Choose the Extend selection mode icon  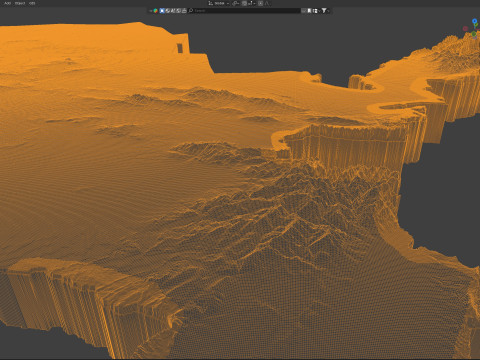click(x=168, y=11)
